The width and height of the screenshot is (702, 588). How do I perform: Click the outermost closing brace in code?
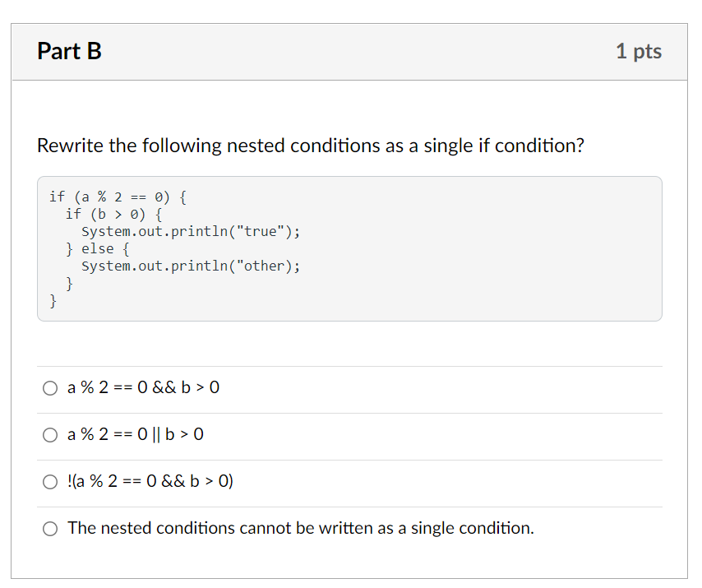point(53,301)
